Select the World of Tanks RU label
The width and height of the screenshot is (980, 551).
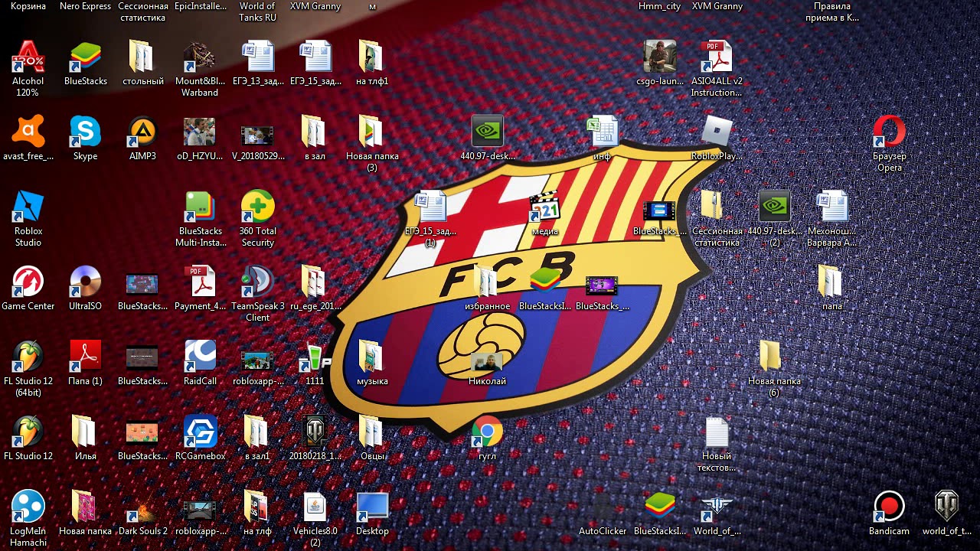click(x=257, y=11)
